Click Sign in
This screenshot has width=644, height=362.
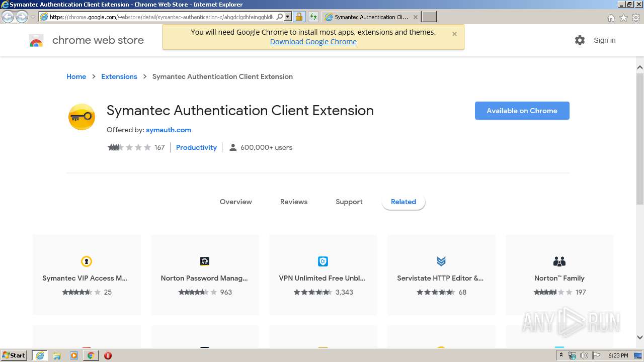tap(605, 40)
